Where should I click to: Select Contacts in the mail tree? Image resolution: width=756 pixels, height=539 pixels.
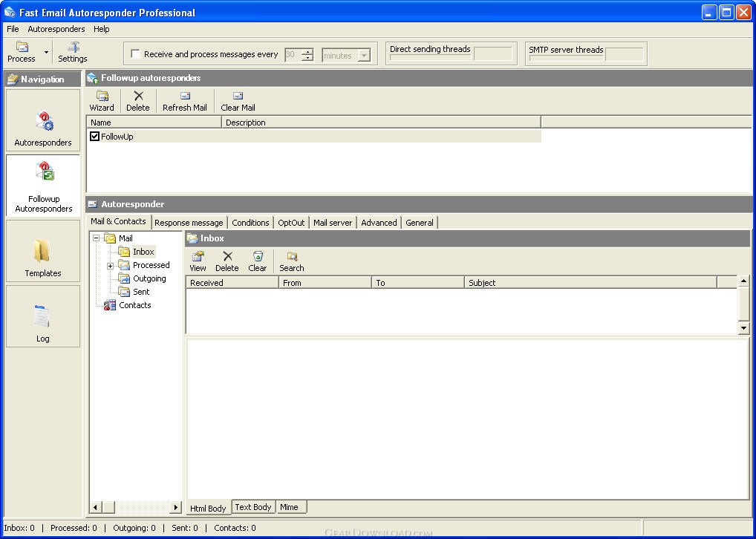pyautogui.click(x=134, y=305)
